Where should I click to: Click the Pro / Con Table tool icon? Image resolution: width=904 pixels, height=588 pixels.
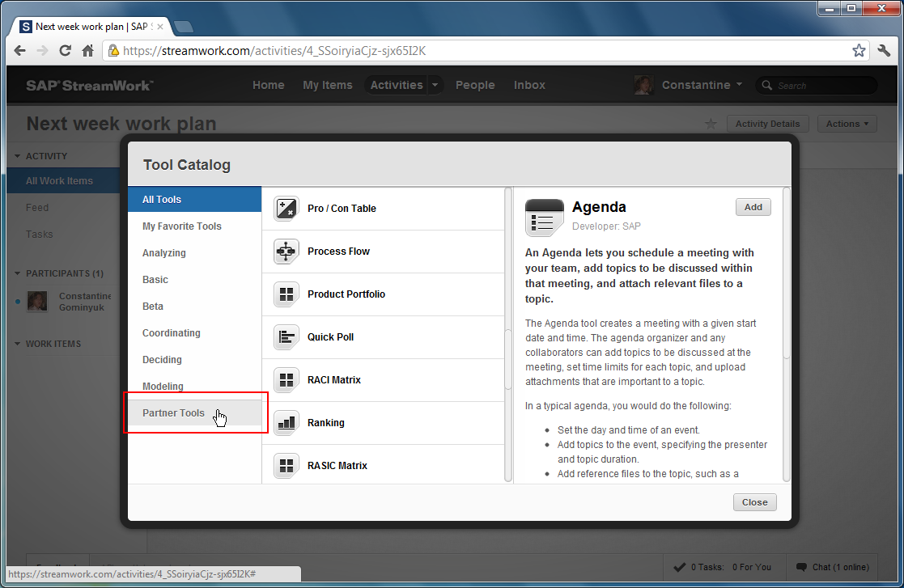click(x=286, y=209)
